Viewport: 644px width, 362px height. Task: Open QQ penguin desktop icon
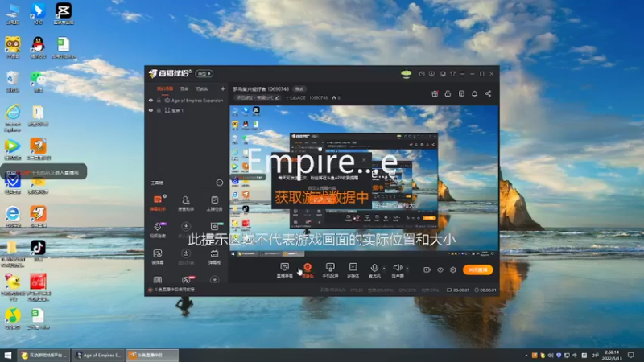point(38,47)
